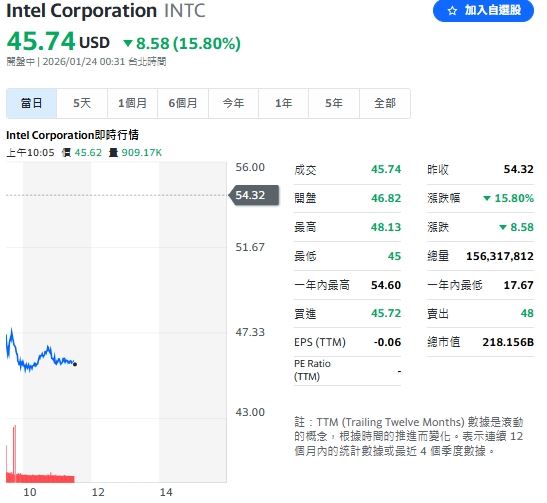
Task: Click the Intel Corporation INTC title
Action: (106, 10)
